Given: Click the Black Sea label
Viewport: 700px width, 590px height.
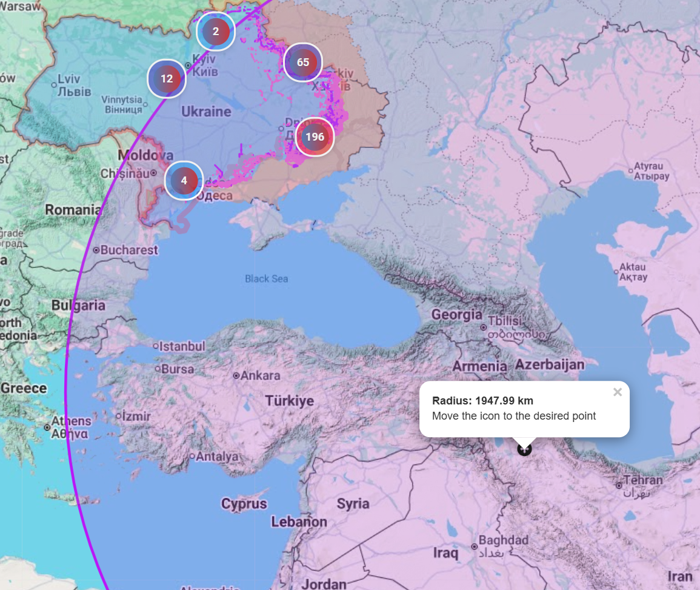Looking at the screenshot, I should point(267,279).
